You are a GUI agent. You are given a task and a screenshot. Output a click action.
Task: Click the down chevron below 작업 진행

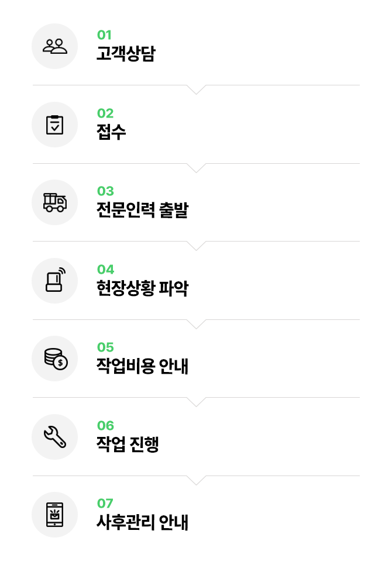(197, 480)
